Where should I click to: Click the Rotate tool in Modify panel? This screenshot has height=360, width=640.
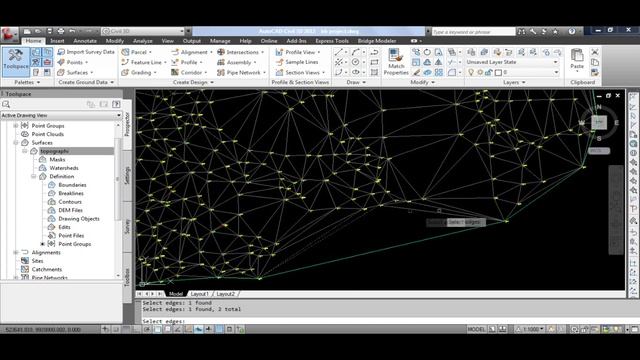[x=427, y=52]
